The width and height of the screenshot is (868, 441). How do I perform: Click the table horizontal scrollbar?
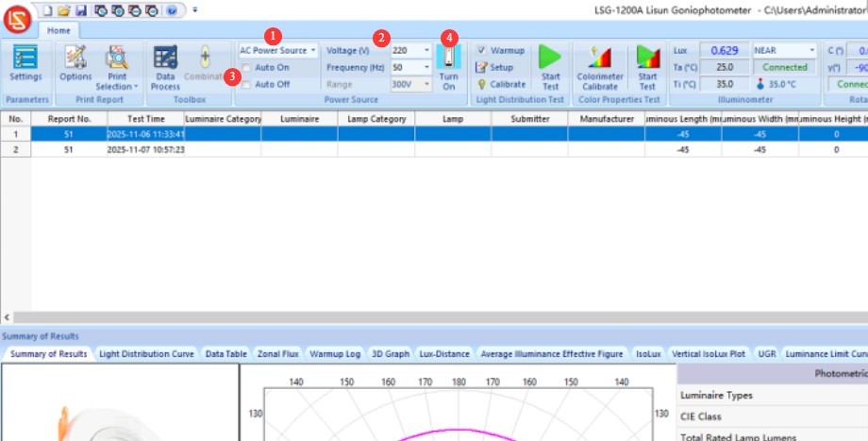[x=440, y=317]
